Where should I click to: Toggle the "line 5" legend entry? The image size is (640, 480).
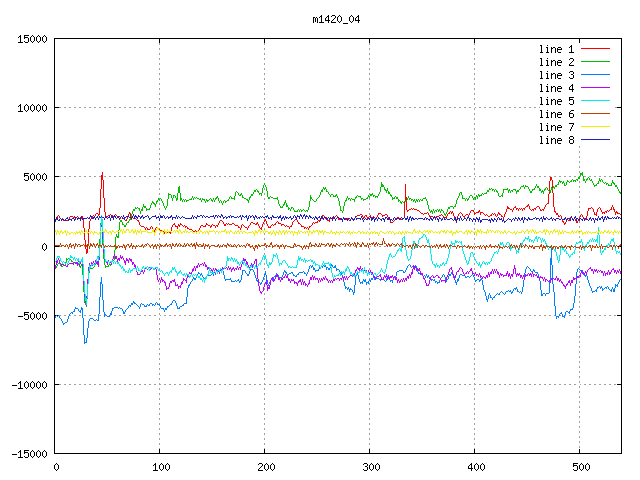[557, 101]
